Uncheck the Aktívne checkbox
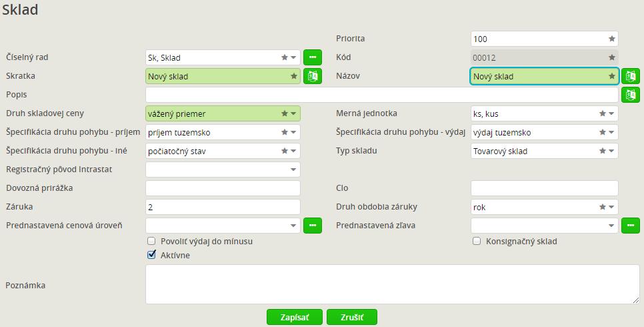 point(151,255)
